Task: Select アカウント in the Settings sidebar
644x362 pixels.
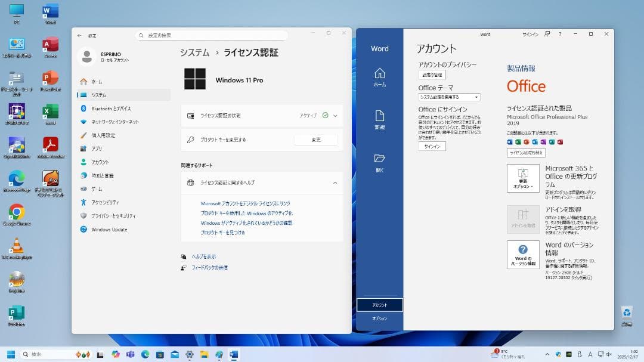Action: [102, 162]
